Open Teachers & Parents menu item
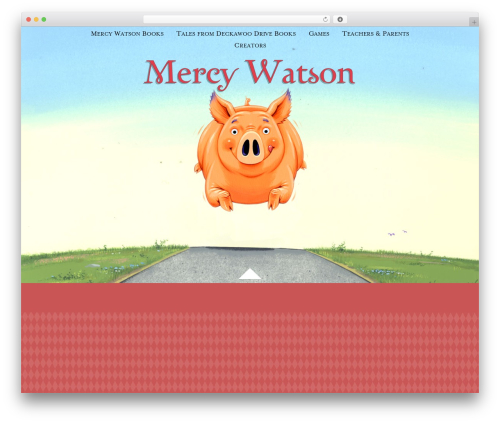This screenshot has height=423, width=500. pos(375,34)
